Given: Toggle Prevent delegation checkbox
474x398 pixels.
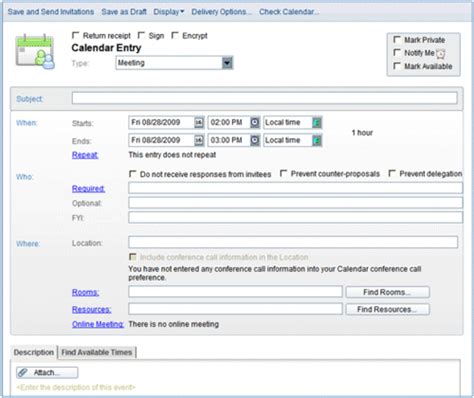Looking at the screenshot, I should 392,173.
